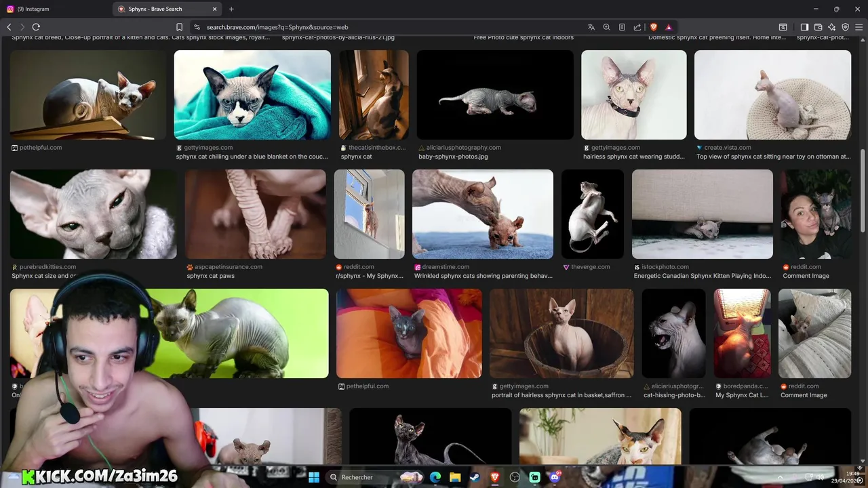Go back to the previous page
The height and width of the screenshot is (488, 868).
9,27
